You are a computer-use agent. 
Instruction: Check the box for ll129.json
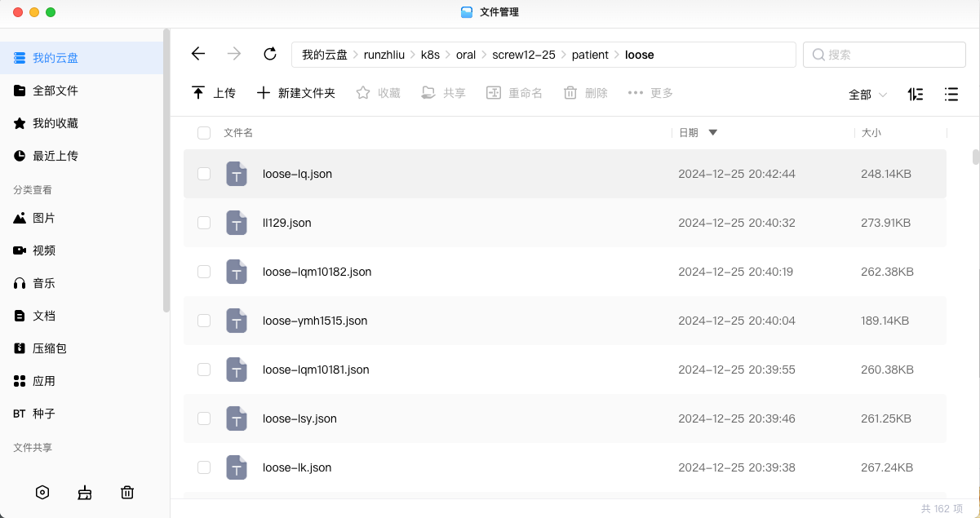coord(204,223)
